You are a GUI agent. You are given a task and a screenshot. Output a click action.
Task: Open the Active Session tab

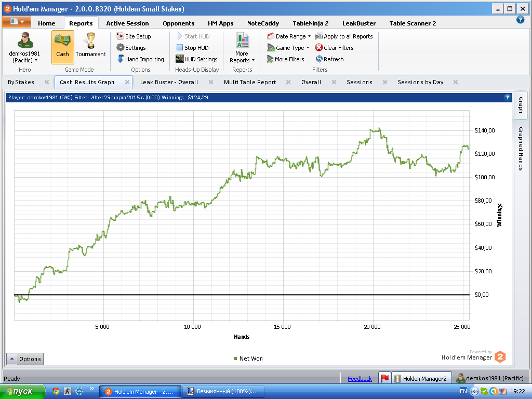[x=127, y=23]
